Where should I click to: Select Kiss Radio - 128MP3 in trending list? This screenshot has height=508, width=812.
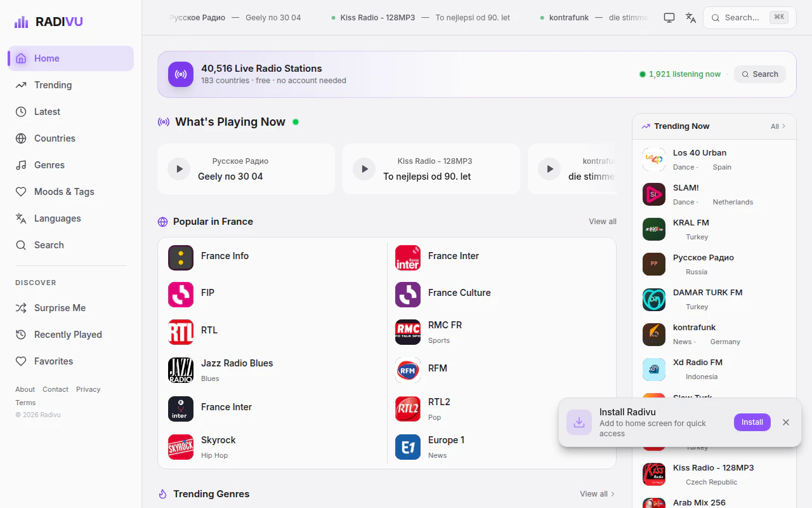click(714, 474)
